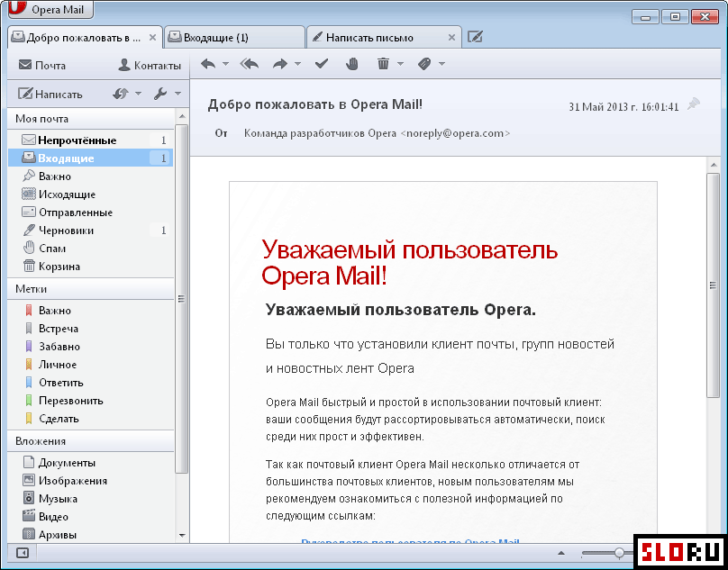This screenshot has width=728, height=570.
Task: Collapse the Моя почта section header
Action: (90, 119)
